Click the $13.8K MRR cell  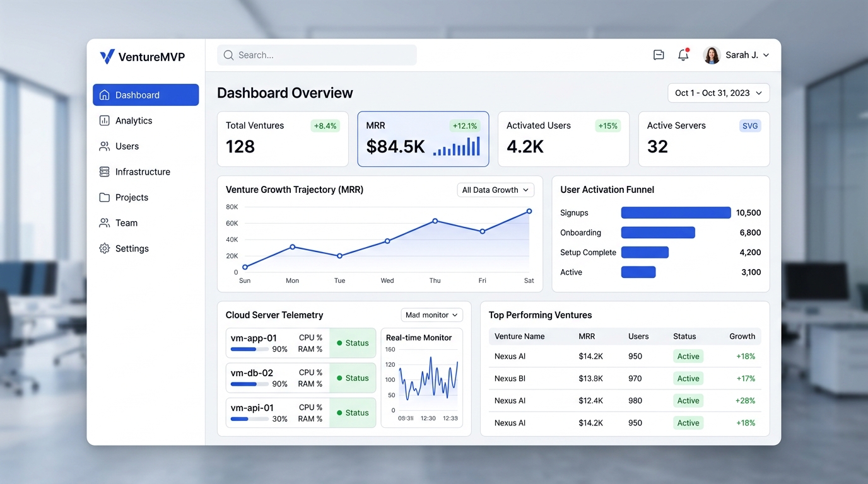coord(591,379)
